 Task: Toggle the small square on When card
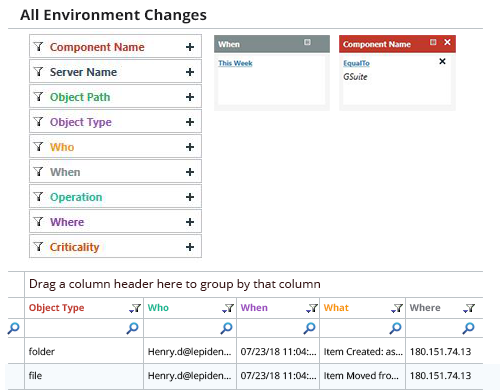click(x=307, y=42)
